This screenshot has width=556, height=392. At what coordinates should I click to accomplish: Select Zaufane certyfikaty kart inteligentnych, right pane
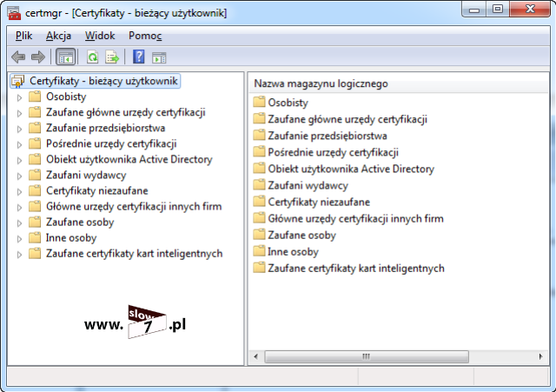tap(355, 269)
